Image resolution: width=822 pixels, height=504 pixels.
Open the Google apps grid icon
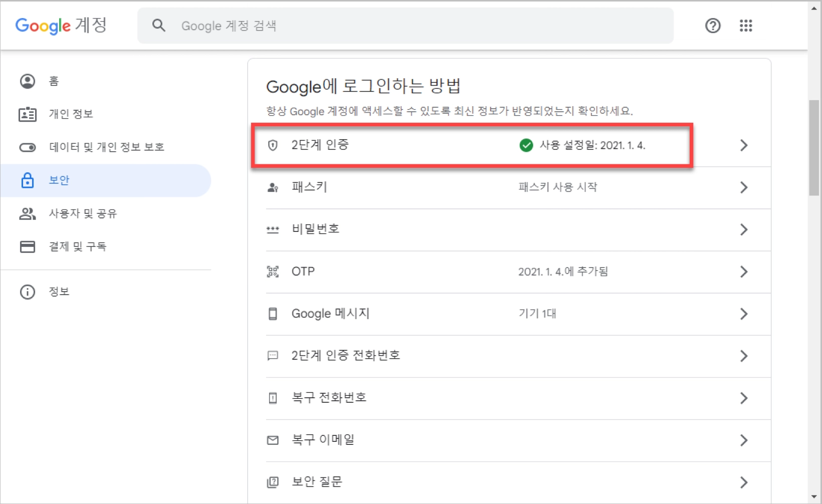point(746,26)
